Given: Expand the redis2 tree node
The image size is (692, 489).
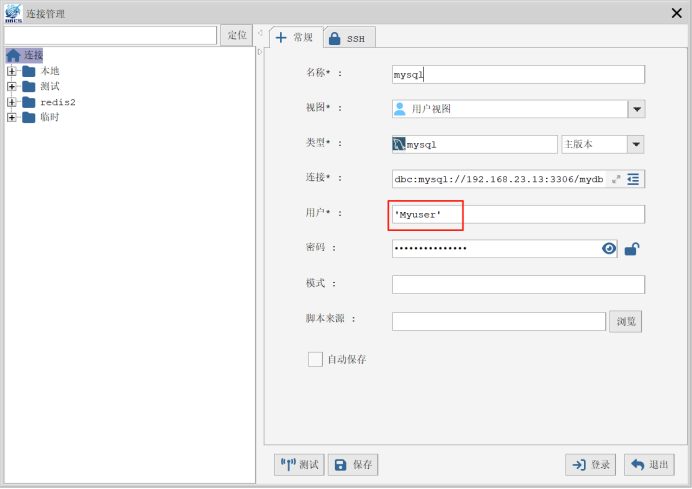Looking at the screenshot, I should coord(12,102).
